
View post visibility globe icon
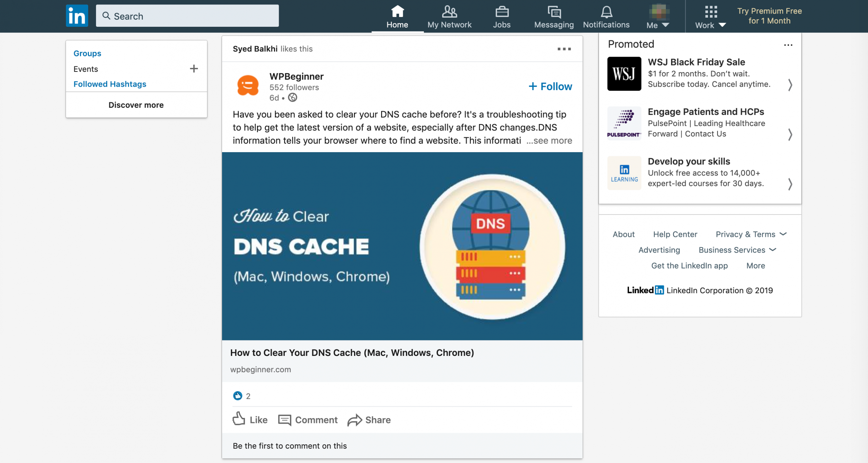[x=292, y=98]
